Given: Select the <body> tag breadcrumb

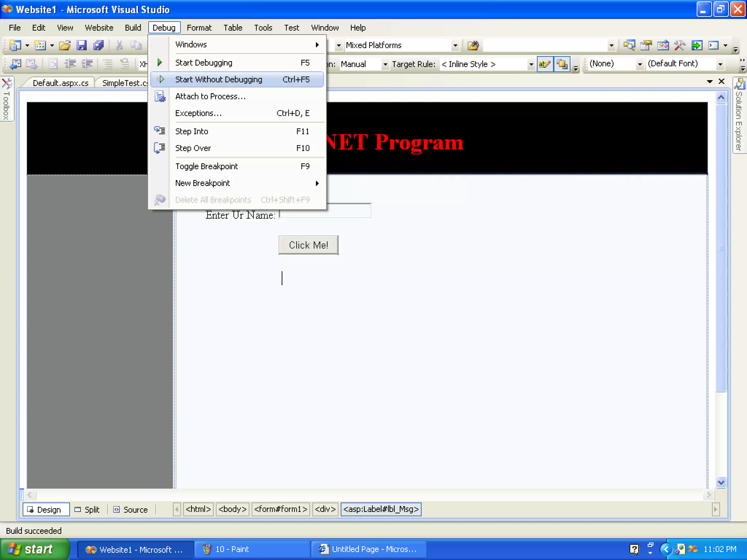Looking at the screenshot, I should [x=232, y=509].
